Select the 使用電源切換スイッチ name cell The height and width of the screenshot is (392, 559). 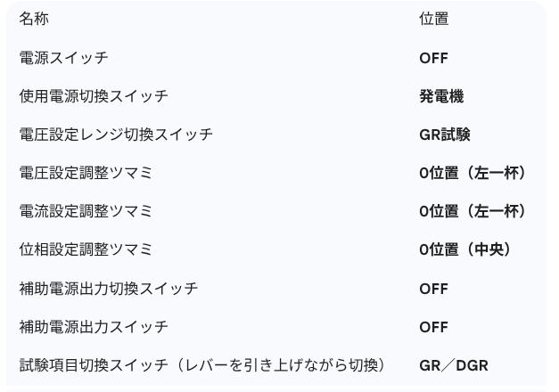point(94,96)
